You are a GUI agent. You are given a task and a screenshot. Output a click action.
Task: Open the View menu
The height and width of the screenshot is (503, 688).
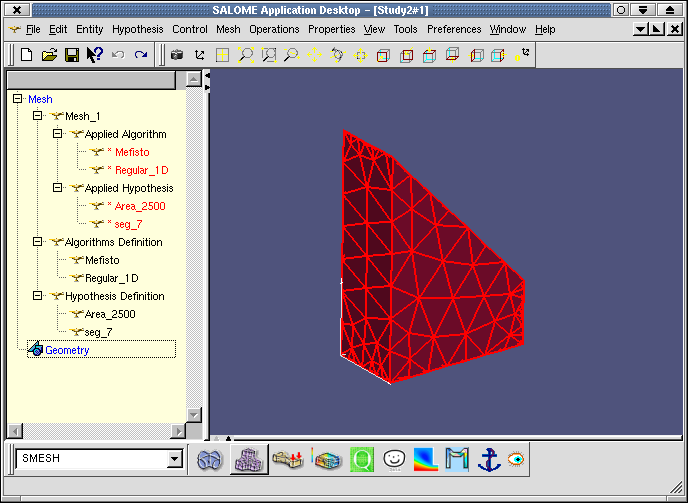[x=374, y=29]
